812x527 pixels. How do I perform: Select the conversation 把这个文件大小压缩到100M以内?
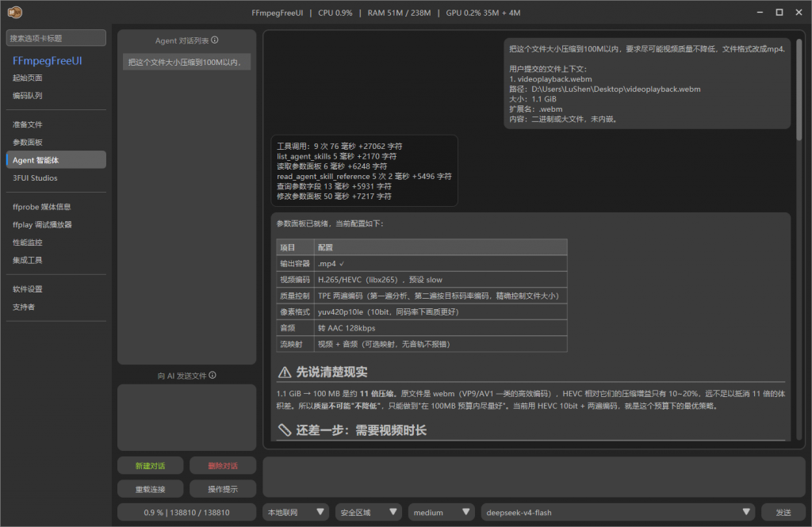[186, 62]
